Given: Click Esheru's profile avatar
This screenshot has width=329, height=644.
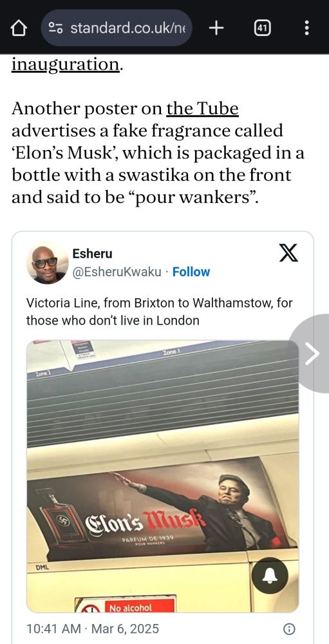Looking at the screenshot, I should point(47,263).
